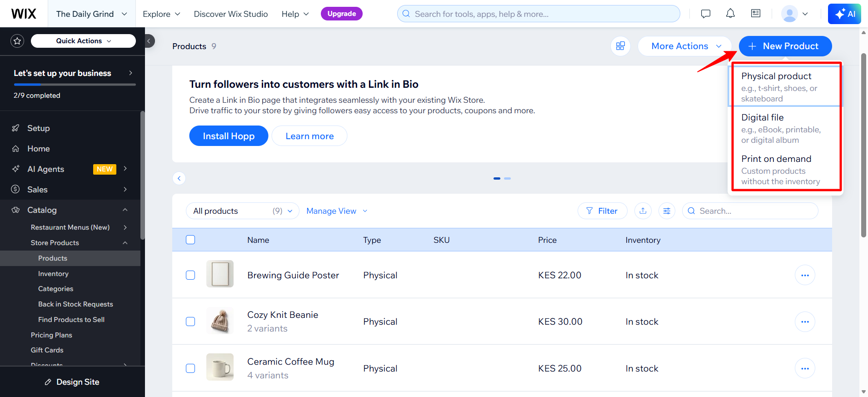Viewport: 868px width, 397px height.
Task: Click the top search for tools field
Action: tap(539, 14)
